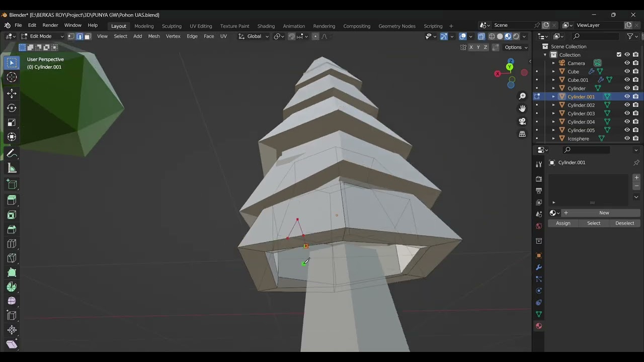The image size is (644, 362).
Task: Open the material slot specials dropdown
Action: click(x=636, y=197)
